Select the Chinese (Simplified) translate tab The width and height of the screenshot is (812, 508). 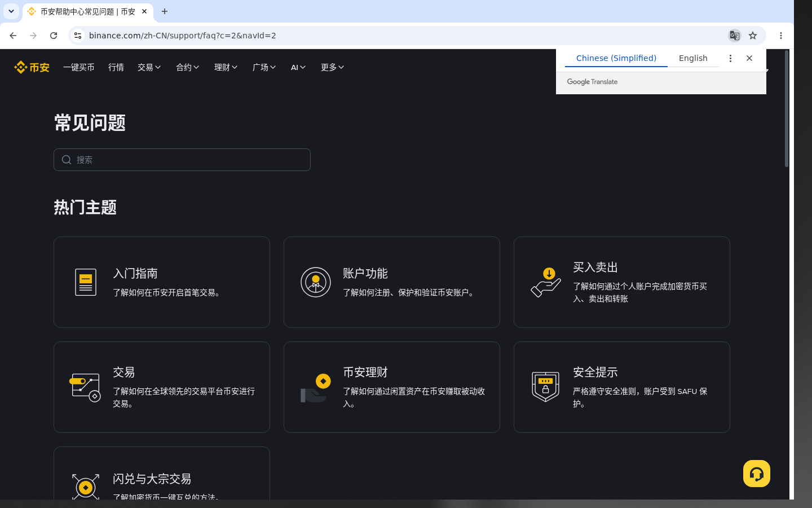(x=616, y=58)
